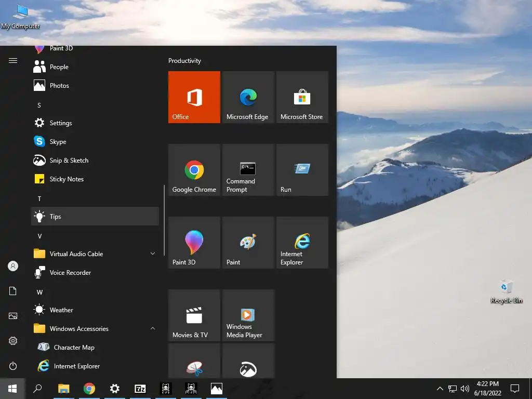The height and width of the screenshot is (399, 532).
Task: Open Sticky Notes app
Action: [95, 179]
